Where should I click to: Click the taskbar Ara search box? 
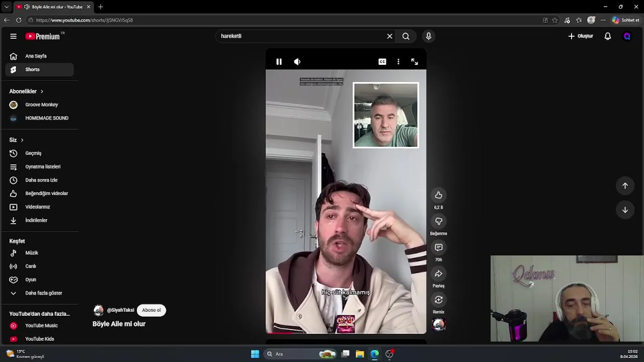pyautogui.click(x=300, y=354)
